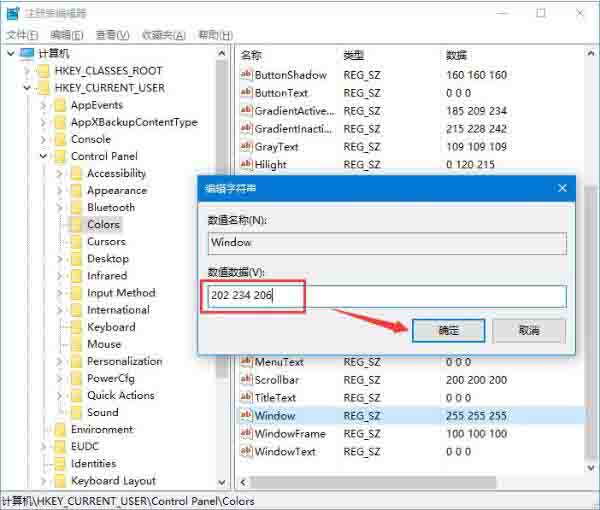
Task: Expand the HKEY_CLASSES_ROOT tree node
Action: pos(27,71)
